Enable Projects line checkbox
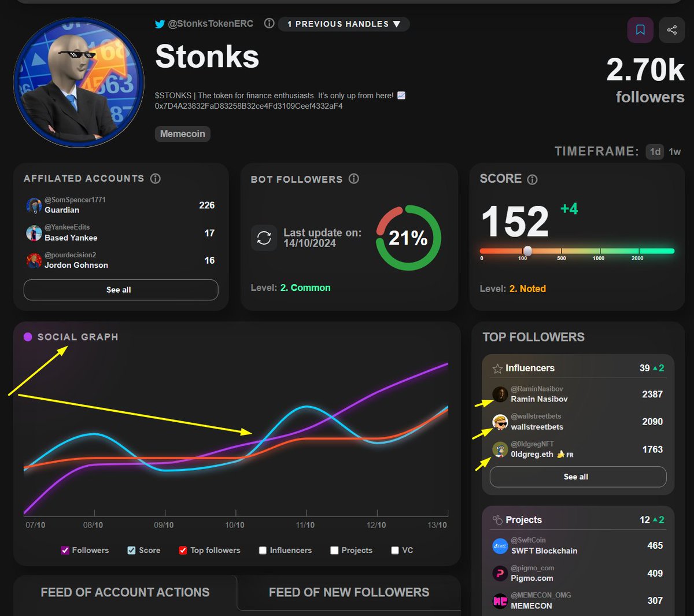This screenshot has width=694, height=616. pos(334,550)
